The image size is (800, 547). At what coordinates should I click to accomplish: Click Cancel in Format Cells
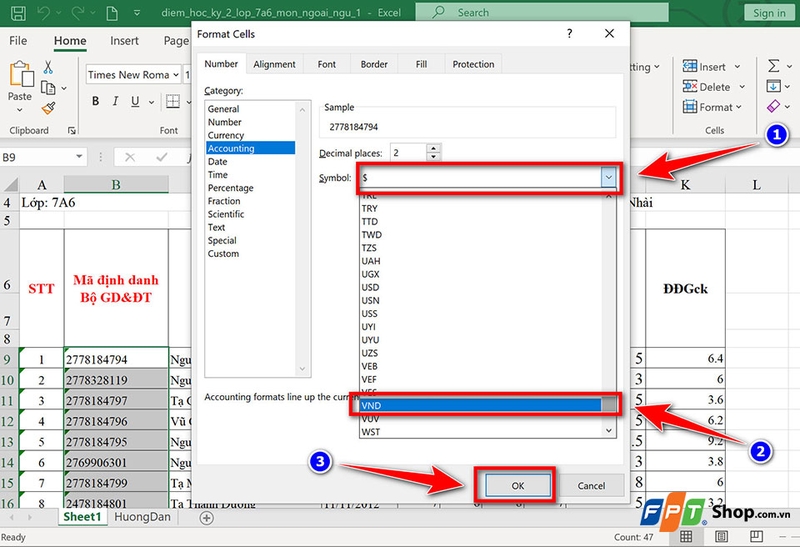point(591,485)
